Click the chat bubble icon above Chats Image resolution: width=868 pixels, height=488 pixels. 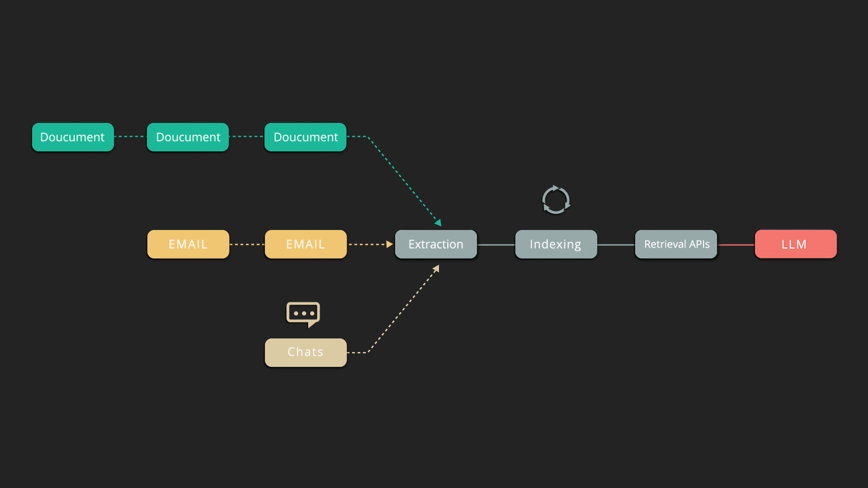304,313
